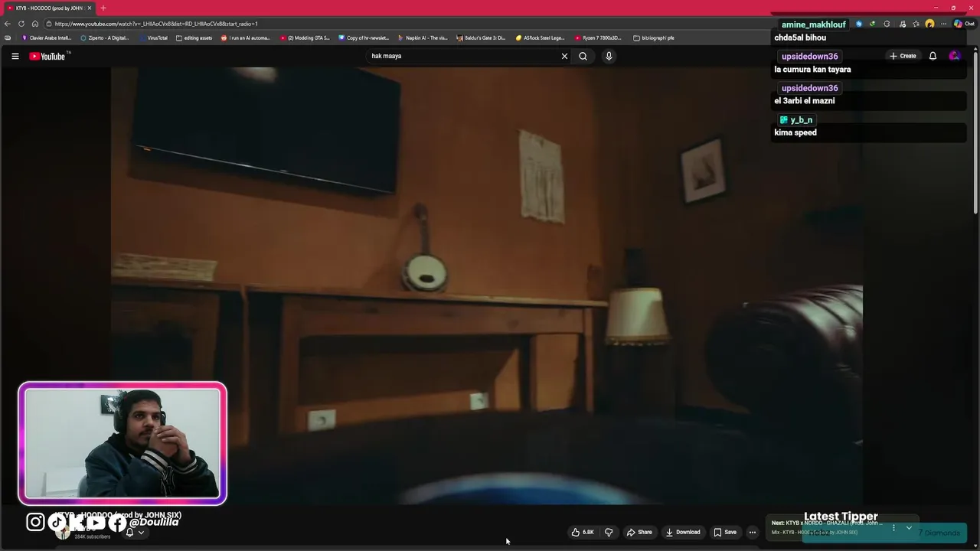Dislike the video with thumbs down

point(609,532)
